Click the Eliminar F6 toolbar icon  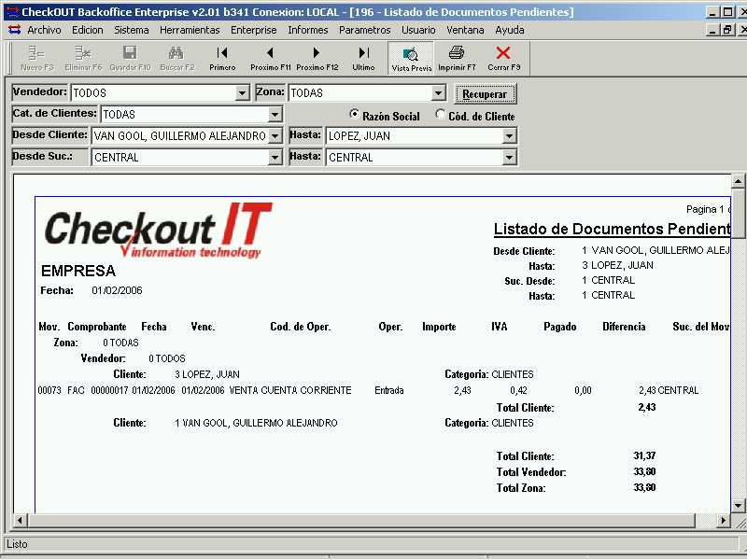tap(83, 58)
